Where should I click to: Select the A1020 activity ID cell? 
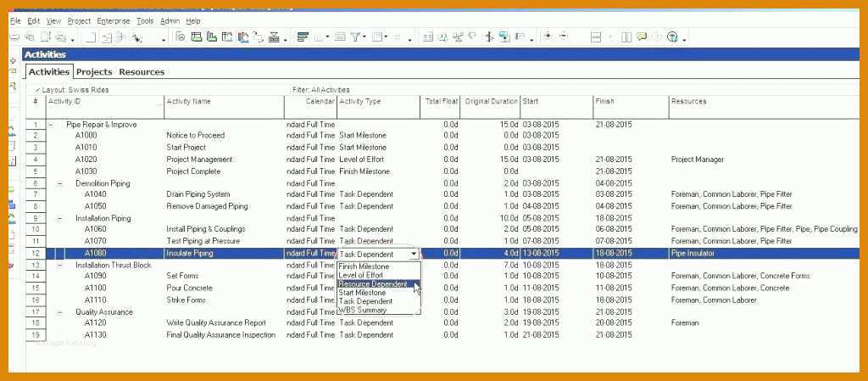[86, 160]
